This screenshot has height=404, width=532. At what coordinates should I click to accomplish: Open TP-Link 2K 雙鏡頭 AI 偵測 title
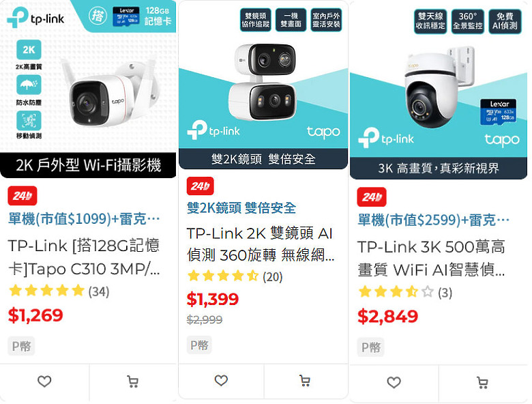click(261, 244)
